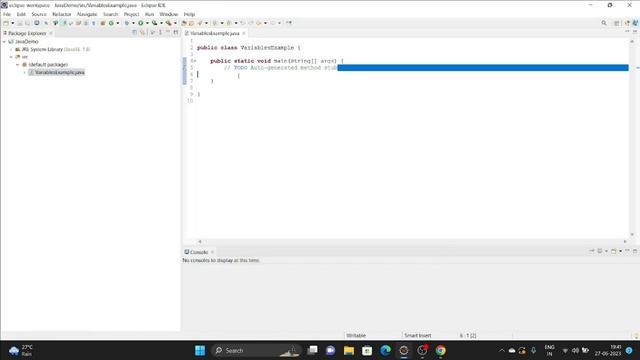
Task: Select the JavaDemo project in the tree
Action: coord(24,42)
